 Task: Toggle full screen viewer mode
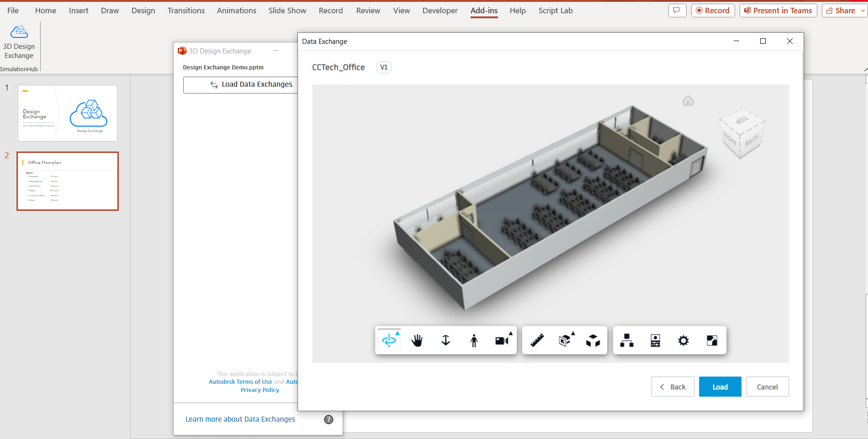(x=712, y=340)
